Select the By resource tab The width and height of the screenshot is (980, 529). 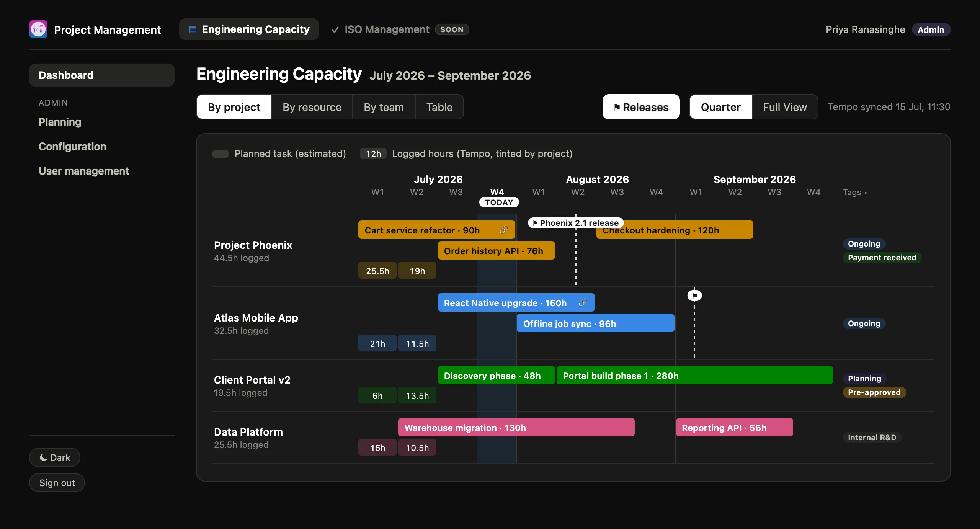312,107
